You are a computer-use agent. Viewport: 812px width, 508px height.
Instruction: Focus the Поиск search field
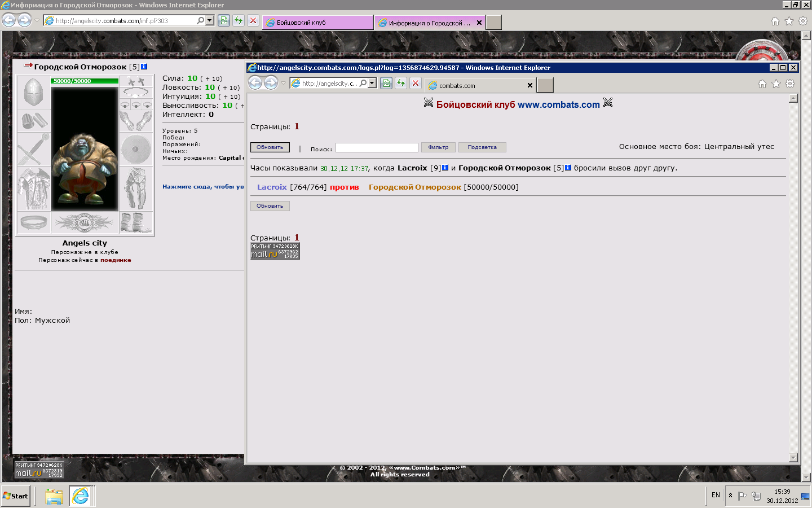coord(377,147)
